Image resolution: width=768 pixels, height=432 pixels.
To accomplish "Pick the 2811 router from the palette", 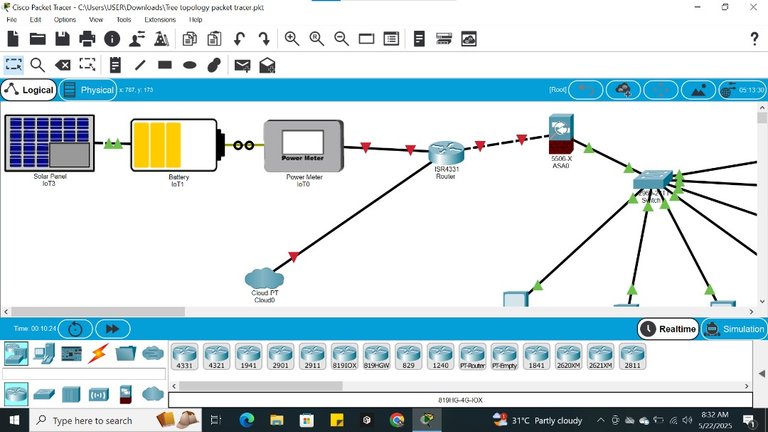I will tap(632, 356).
